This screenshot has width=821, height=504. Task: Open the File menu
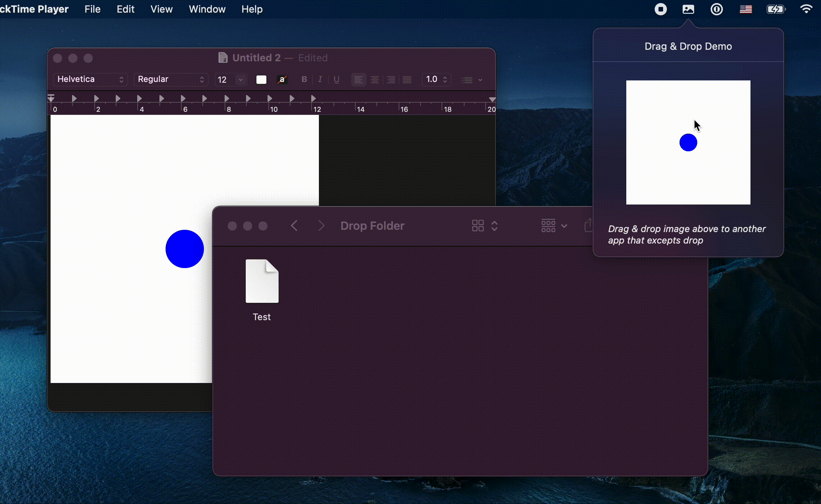(92, 9)
